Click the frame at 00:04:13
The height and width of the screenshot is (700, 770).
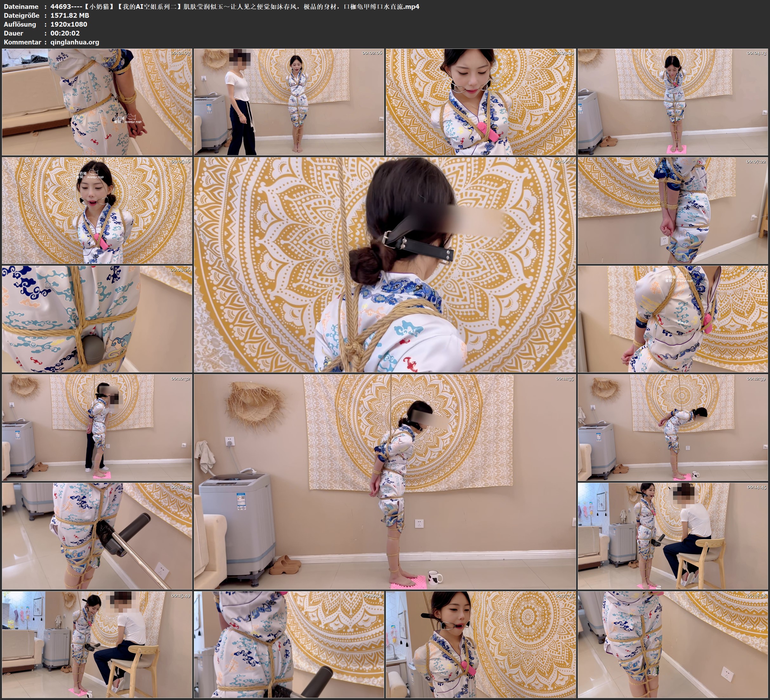click(673, 102)
